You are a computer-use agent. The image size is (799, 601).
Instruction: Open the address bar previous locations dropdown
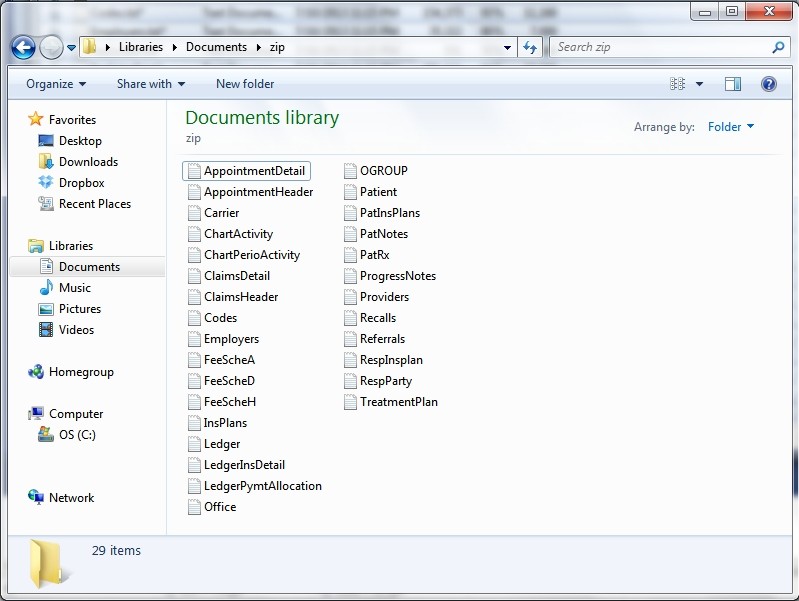pos(507,48)
